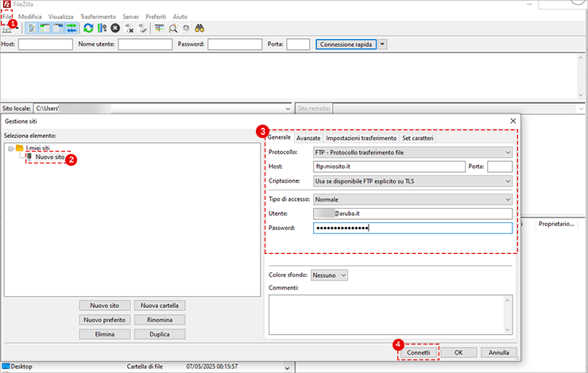Click the quick connect Password field
588x373 pixels.
click(234, 44)
